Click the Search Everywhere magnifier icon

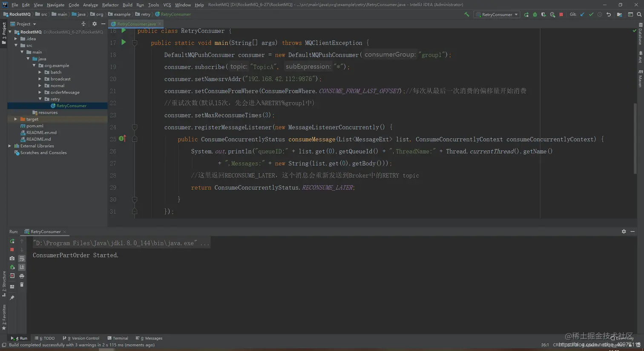pos(639,14)
